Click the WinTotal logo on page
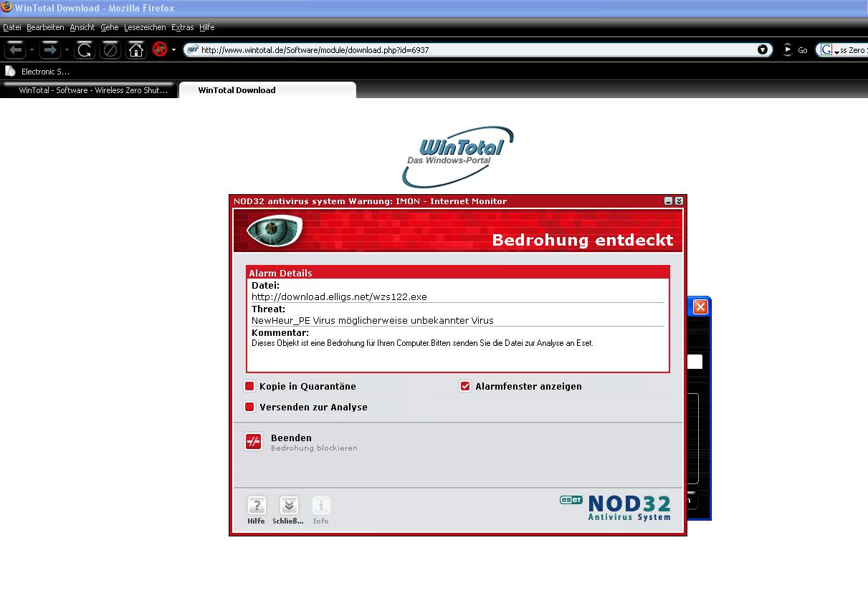Image resolution: width=868 pixels, height=593 pixels. coord(457,156)
